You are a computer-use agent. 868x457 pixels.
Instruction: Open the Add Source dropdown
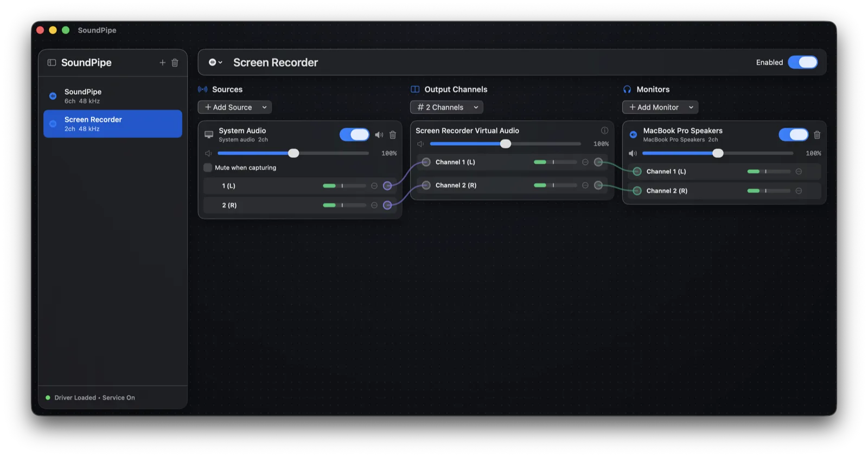coord(235,107)
